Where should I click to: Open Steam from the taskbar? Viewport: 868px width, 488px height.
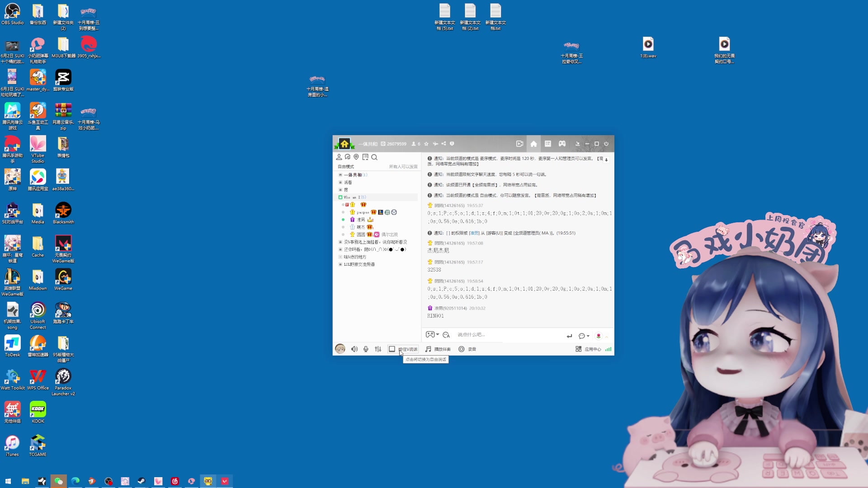(x=142, y=481)
